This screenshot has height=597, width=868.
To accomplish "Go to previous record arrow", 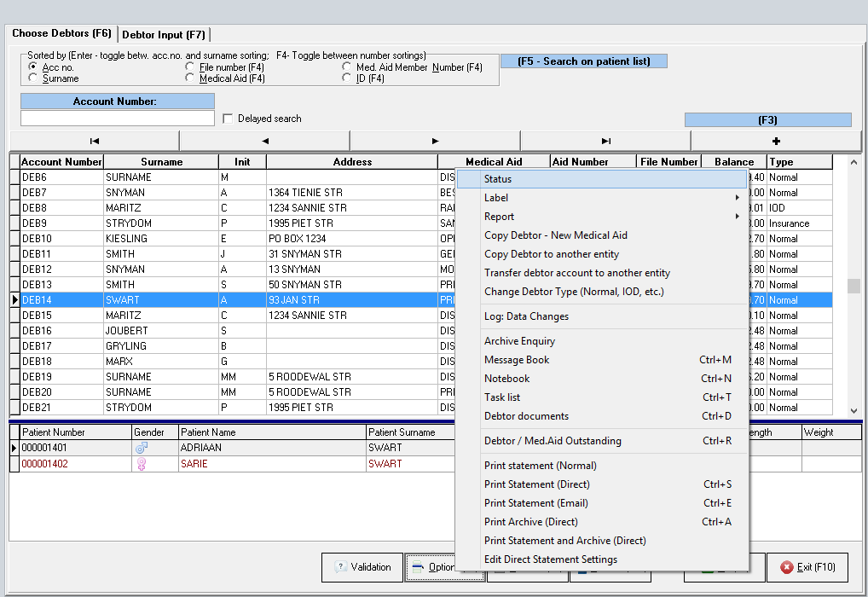I will coord(264,141).
